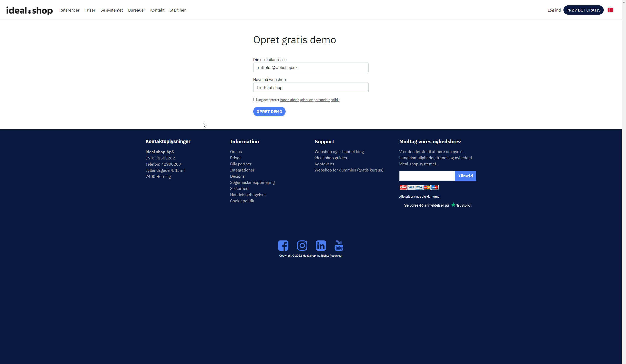Click the Trustpilot star logo
626x364 pixels.
point(453,205)
